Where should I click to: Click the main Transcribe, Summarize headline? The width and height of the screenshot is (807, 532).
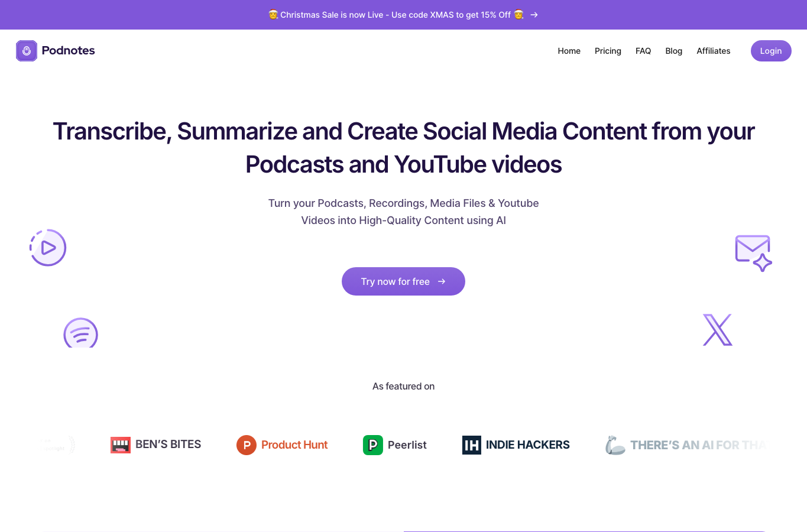click(403, 148)
